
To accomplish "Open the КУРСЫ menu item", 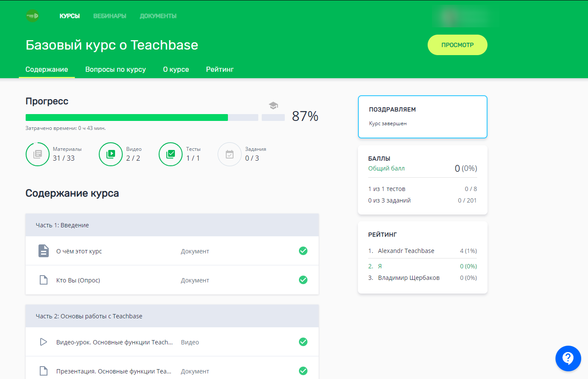I will 70,16.
